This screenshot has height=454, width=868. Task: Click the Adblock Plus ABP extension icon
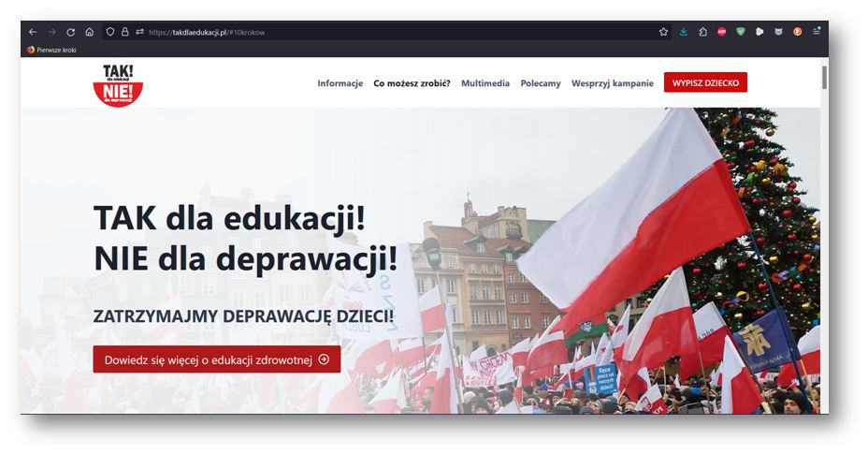(x=722, y=32)
